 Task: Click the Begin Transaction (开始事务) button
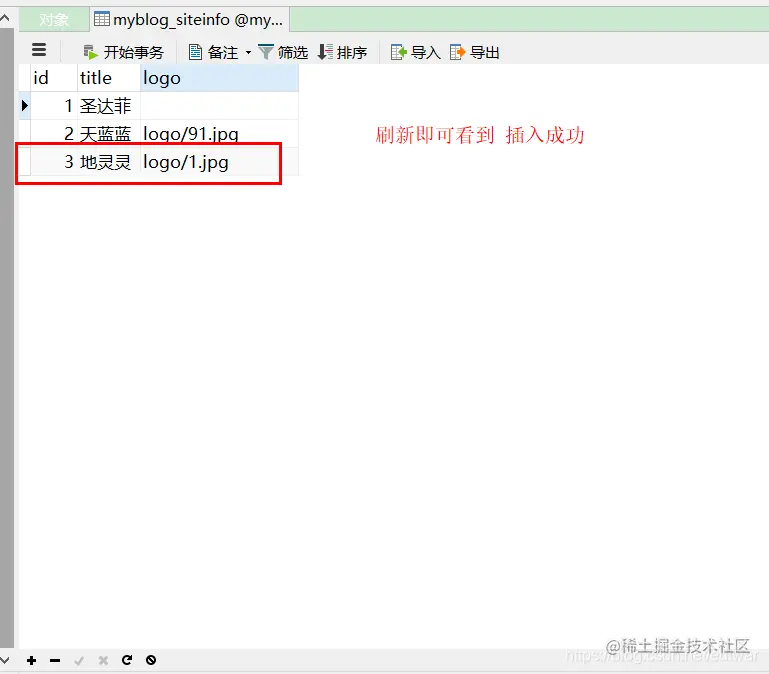(x=124, y=52)
